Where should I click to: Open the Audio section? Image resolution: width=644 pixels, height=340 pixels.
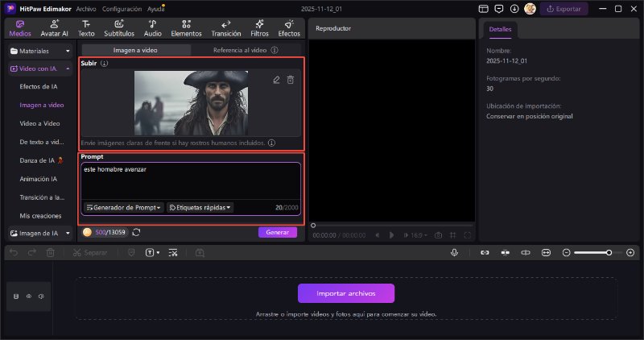click(x=152, y=28)
